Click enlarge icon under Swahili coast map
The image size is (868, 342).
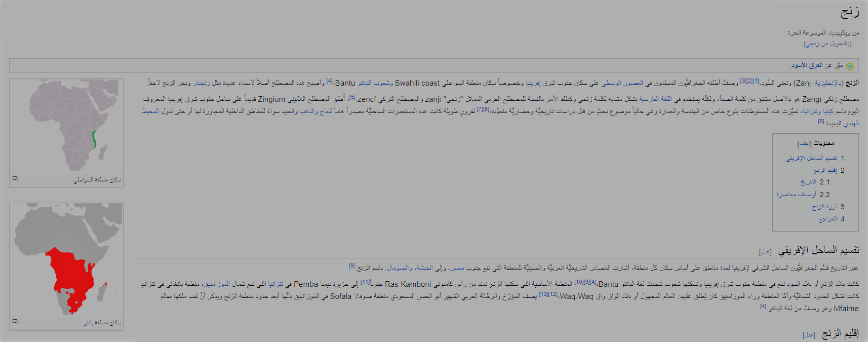pos(16,179)
